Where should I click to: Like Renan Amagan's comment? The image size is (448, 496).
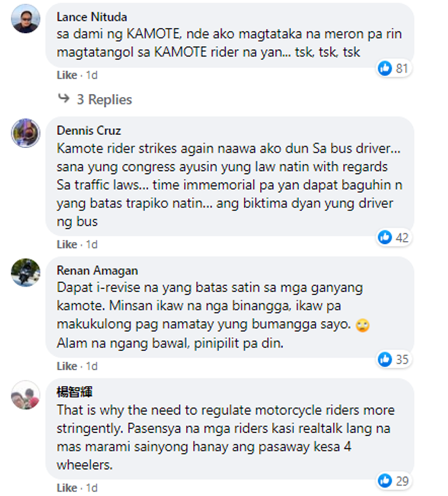click(67, 366)
